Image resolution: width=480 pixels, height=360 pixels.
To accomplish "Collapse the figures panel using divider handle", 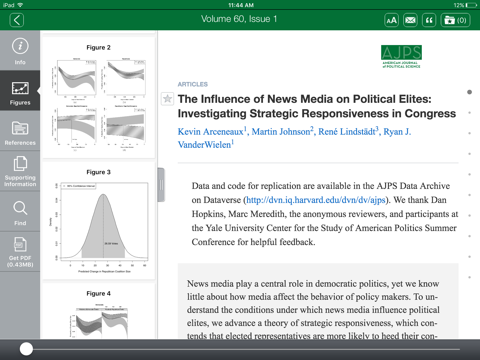I will 161,185.
